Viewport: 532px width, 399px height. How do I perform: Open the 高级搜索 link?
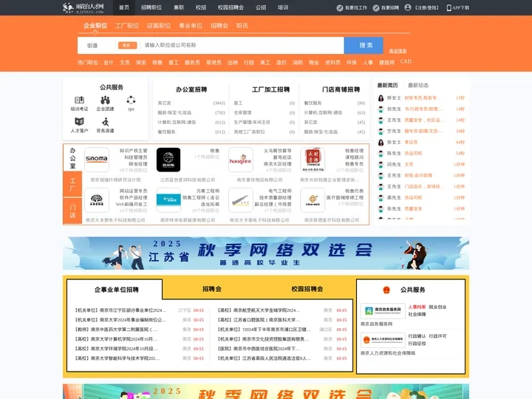(x=398, y=51)
